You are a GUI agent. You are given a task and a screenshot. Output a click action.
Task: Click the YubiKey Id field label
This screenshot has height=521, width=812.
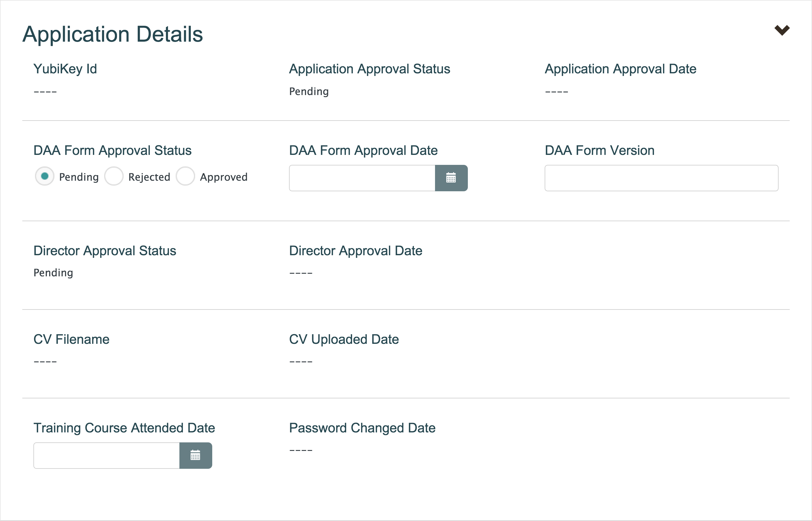pyautogui.click(x=65, y=69)
